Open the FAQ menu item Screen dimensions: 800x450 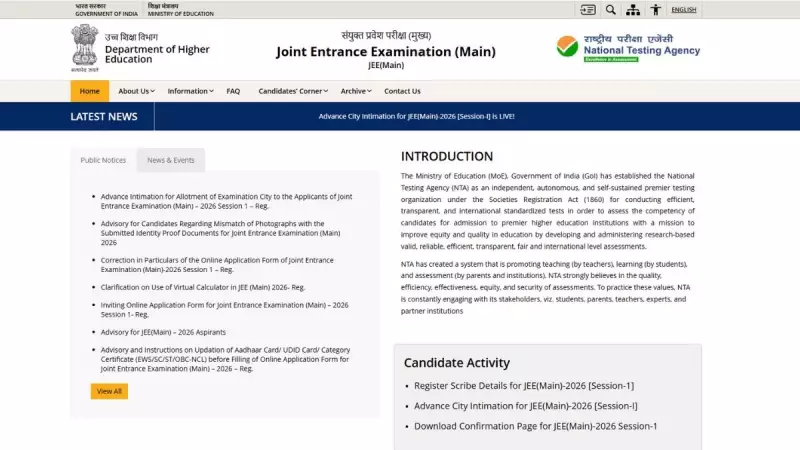233,91
